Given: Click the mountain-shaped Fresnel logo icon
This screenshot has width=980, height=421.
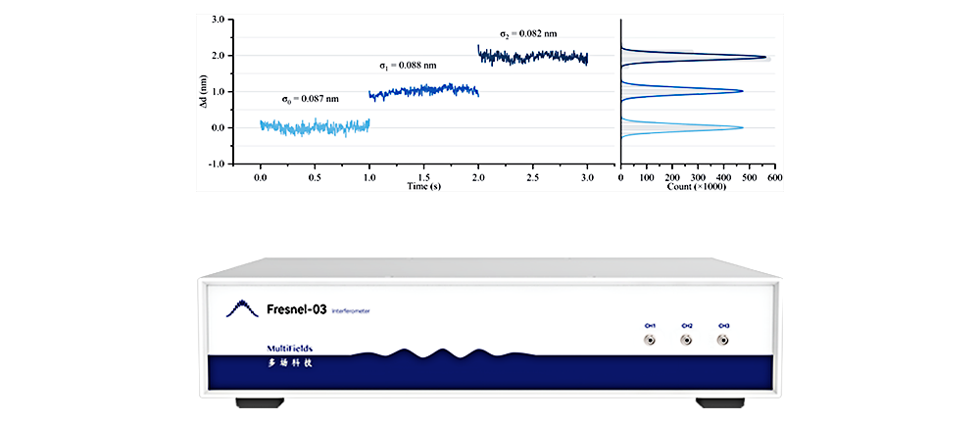Looking at the screenshot, I should click(x=242, y=309).
